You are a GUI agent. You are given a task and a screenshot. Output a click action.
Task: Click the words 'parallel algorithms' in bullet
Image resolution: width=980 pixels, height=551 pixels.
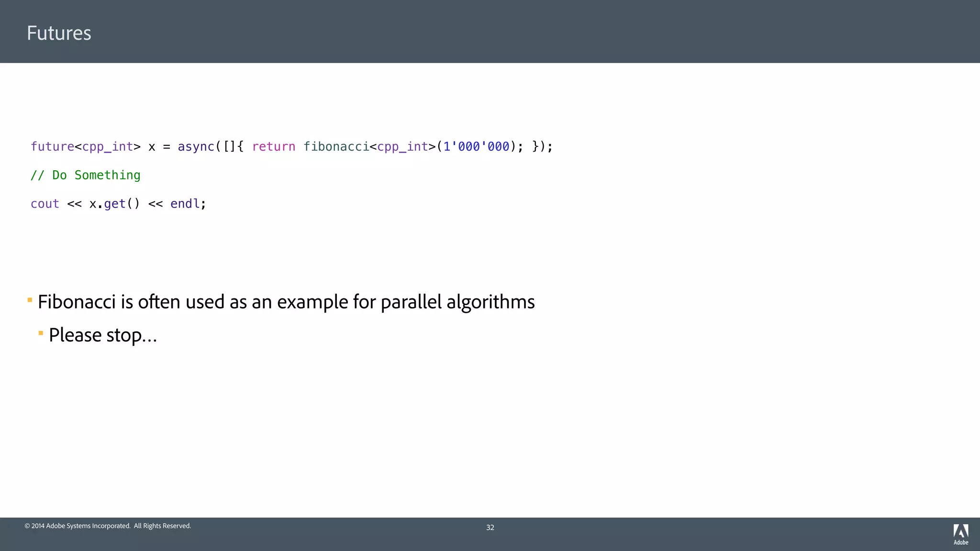(x=457, y=302)
